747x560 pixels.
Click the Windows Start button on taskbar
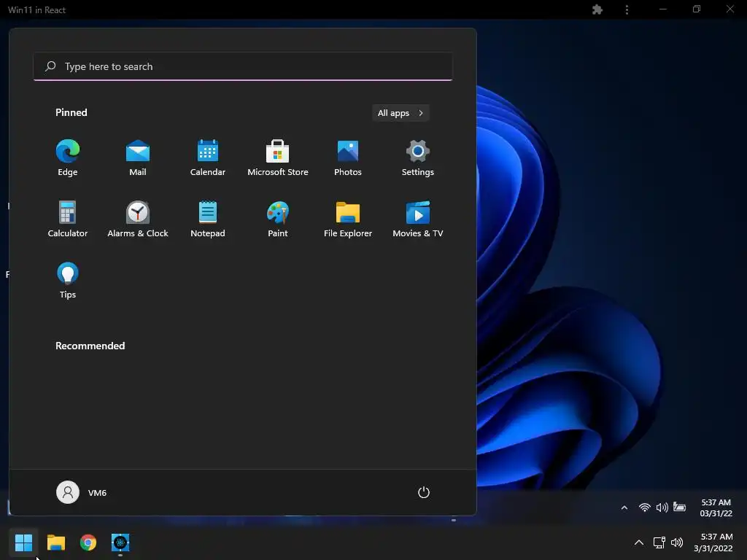coord(23,542)
